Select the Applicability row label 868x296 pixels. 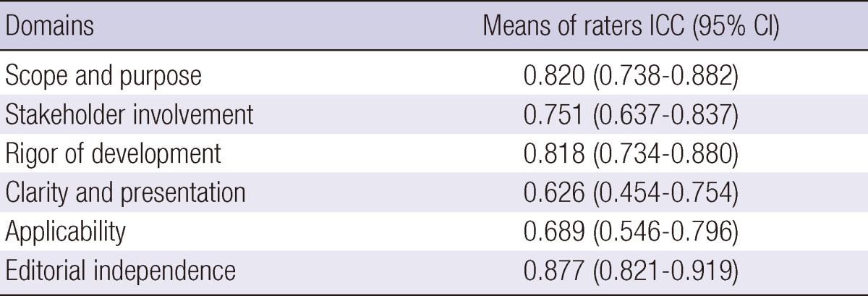[x=66, y=232]
